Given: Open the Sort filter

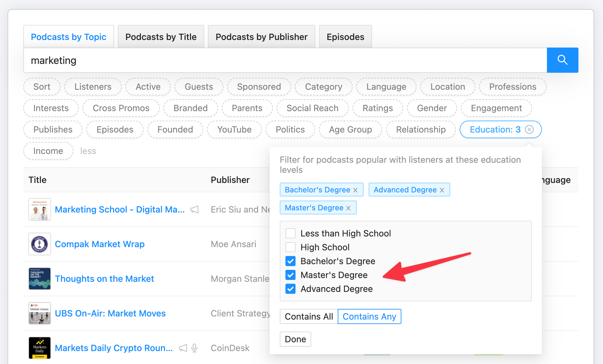Looking at the screenshot, I should pyautogui.click(x=42, y=87).
